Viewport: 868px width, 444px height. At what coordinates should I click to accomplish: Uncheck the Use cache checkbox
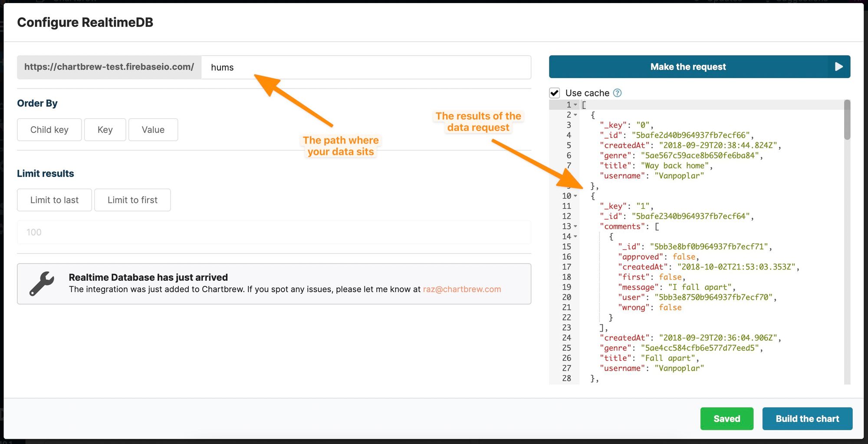pyautogui.click(x=555, y=93)
